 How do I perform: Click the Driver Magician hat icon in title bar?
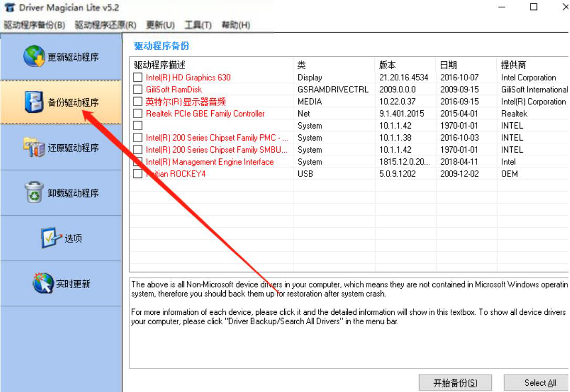pyautogui.click(x=10, y=7)
